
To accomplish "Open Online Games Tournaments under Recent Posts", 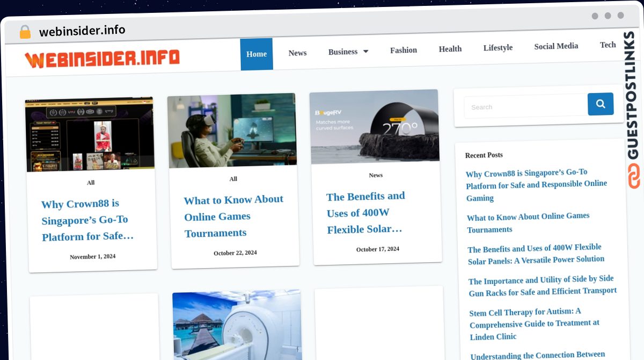I will [528, 222].
